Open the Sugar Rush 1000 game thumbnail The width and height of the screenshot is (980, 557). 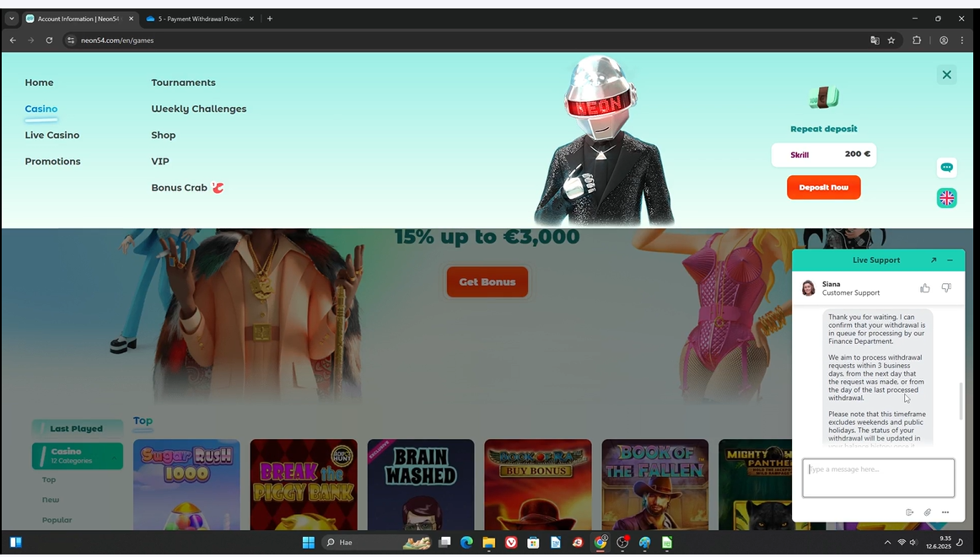point(186,485)
